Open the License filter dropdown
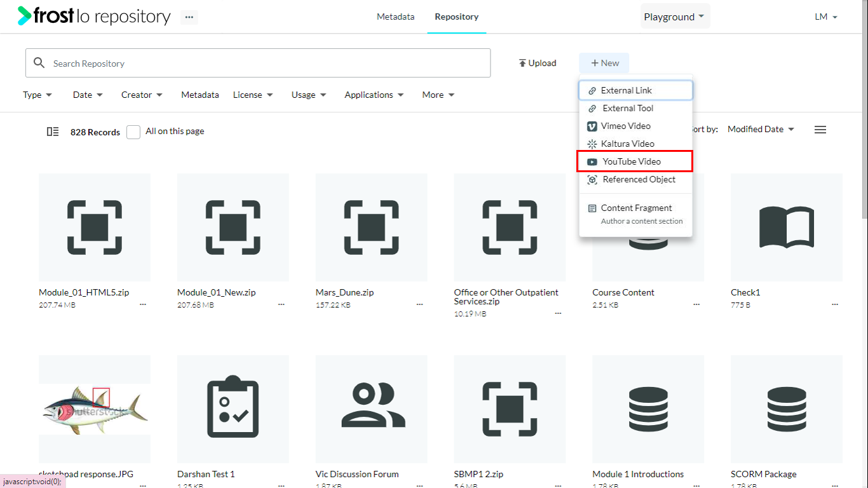Image resolution: width=868 pixels, height=488 pixels. [x=253, y=95]
